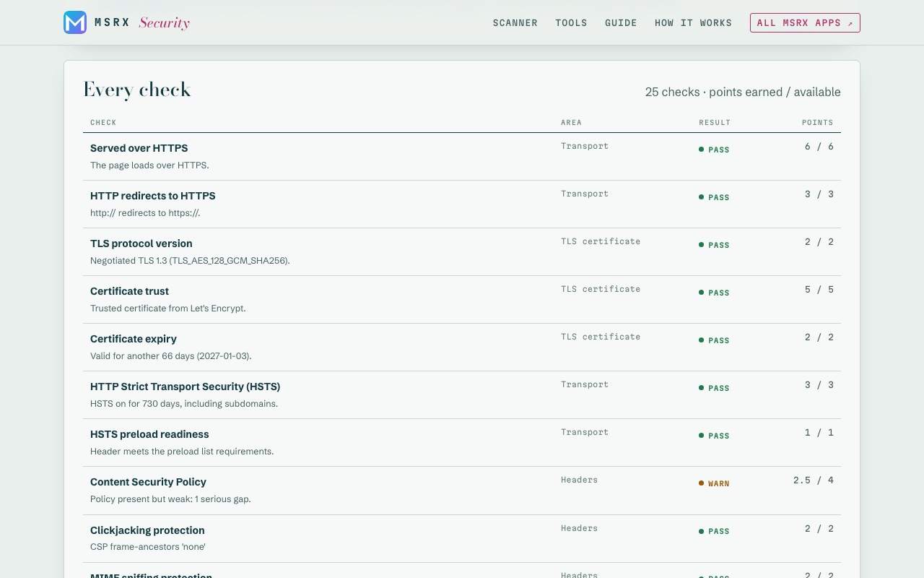Image resolution: width=924 pixels, height=578 pixels.
Task: Click the 6 / 6 points value
Action: point(819,147)
